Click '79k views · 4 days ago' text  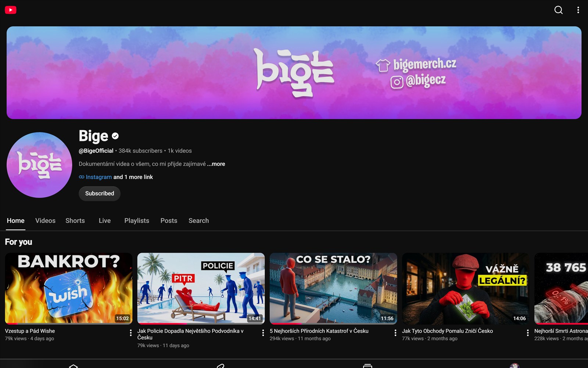(29, 339)
